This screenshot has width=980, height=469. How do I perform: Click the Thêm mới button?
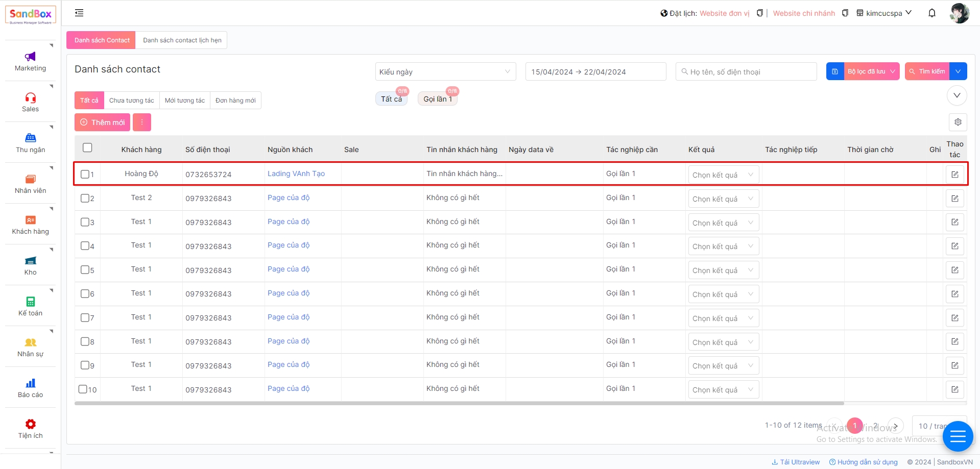tap(102, 122)
